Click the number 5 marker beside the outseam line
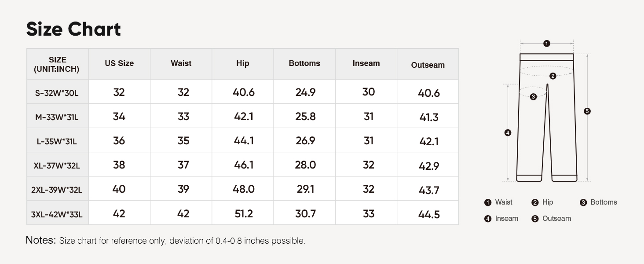 587,111
